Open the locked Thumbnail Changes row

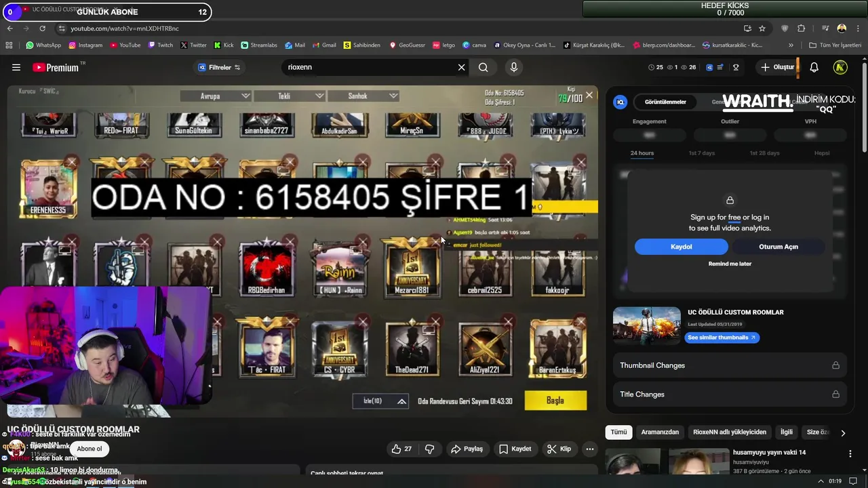pos(730,365)
